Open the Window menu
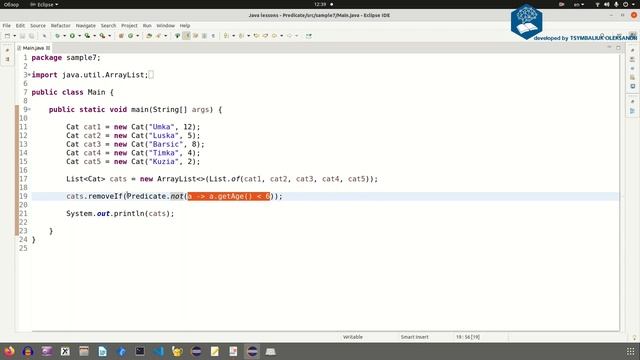This screenshot has width=640, height=360. click(165, 25)
